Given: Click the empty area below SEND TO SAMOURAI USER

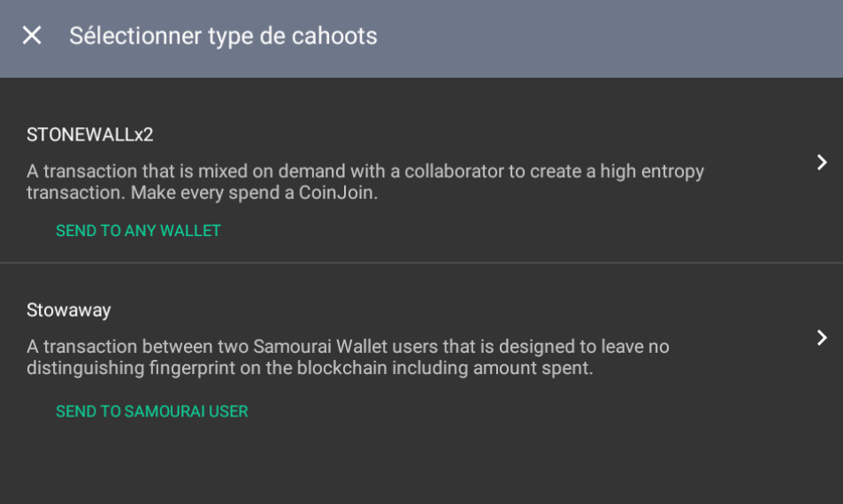Looking at the screenshot, I should pos(421,464).
